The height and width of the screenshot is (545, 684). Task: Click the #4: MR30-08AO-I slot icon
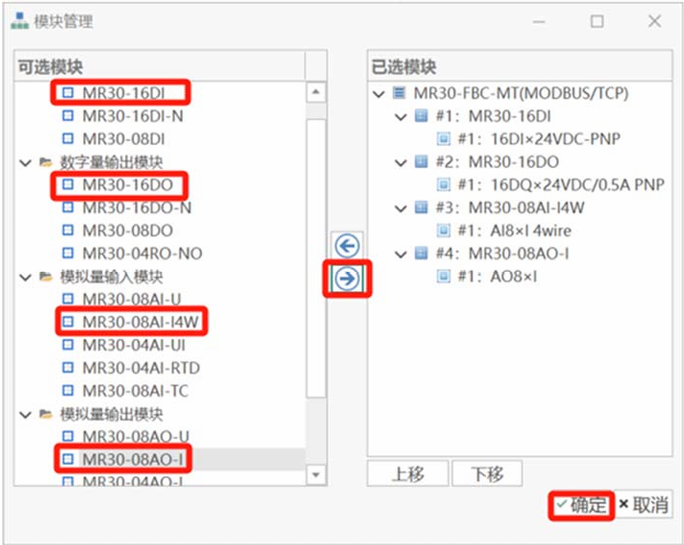pos(421,253)
